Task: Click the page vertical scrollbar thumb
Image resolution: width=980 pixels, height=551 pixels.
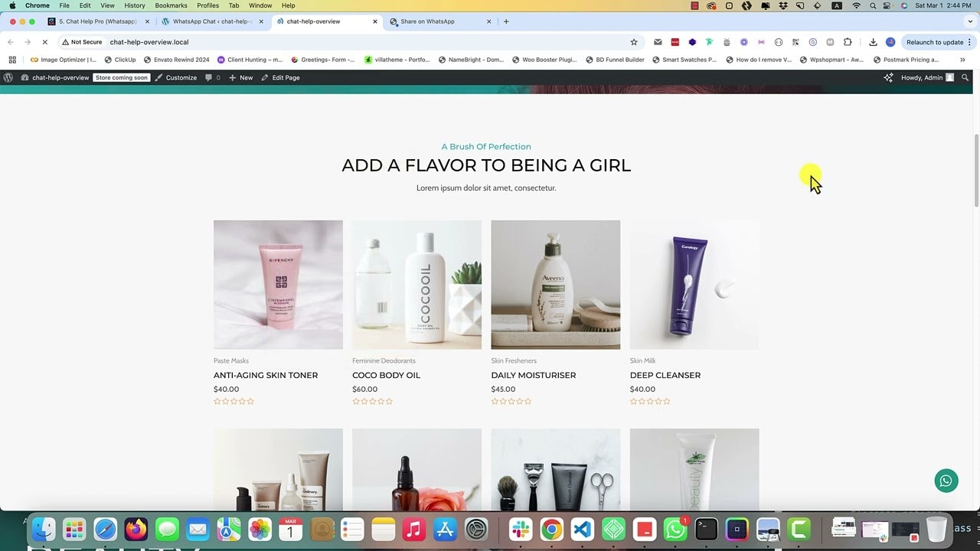Action: 976,170
